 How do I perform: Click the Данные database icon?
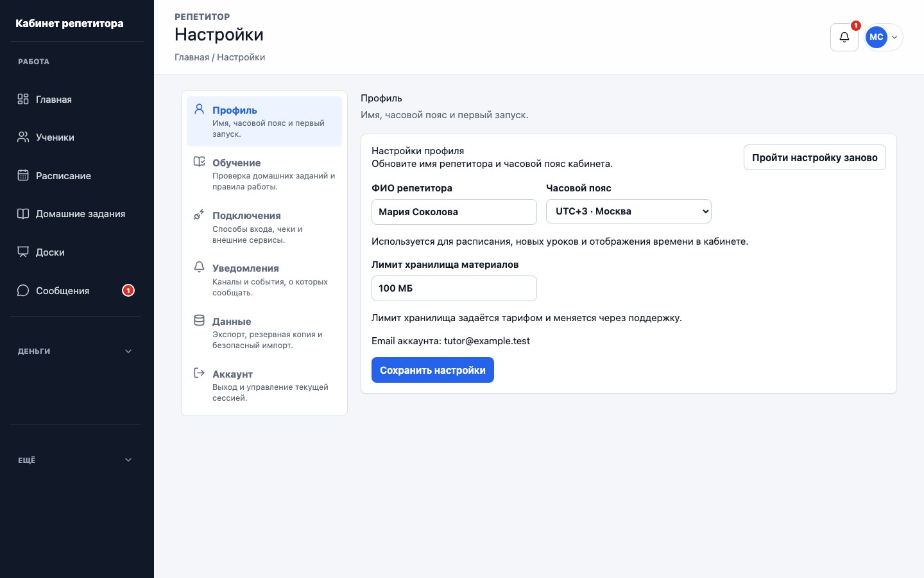click(x=200, y=320)
